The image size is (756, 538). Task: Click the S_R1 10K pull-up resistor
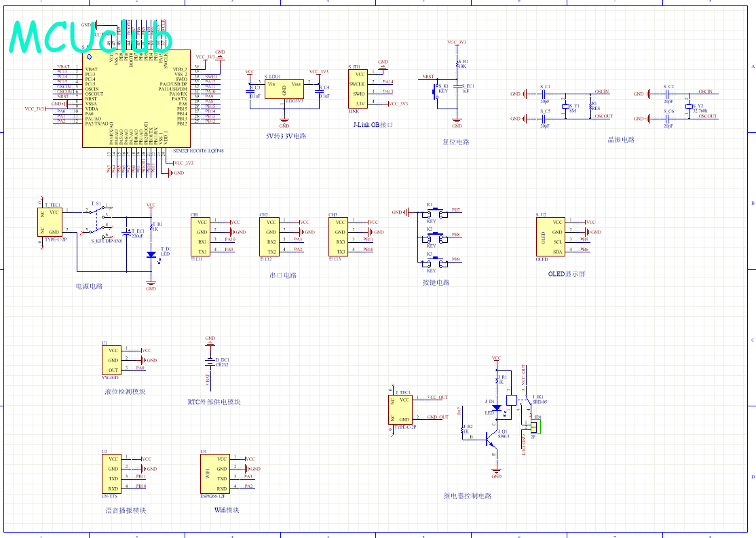(x=457, y=64)
